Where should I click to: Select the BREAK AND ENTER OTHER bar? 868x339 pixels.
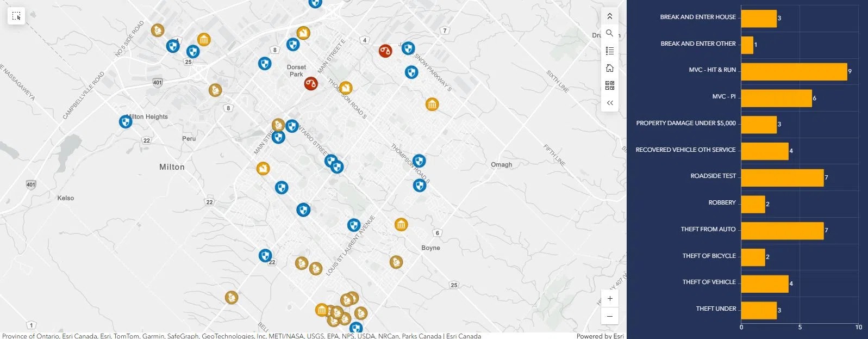747,45
